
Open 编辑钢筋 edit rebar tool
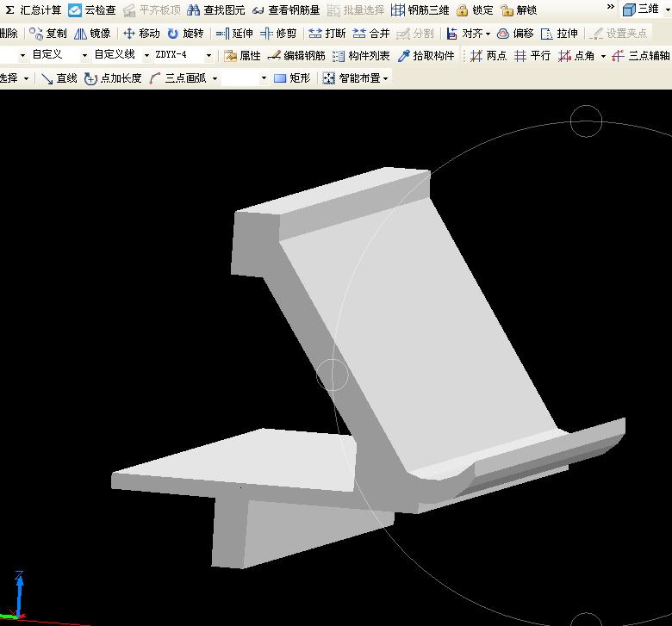(296, 56)
